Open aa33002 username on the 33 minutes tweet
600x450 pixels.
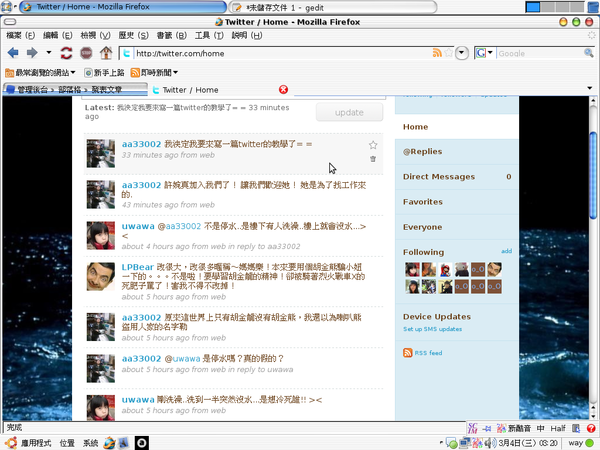(x=142, y=144)
